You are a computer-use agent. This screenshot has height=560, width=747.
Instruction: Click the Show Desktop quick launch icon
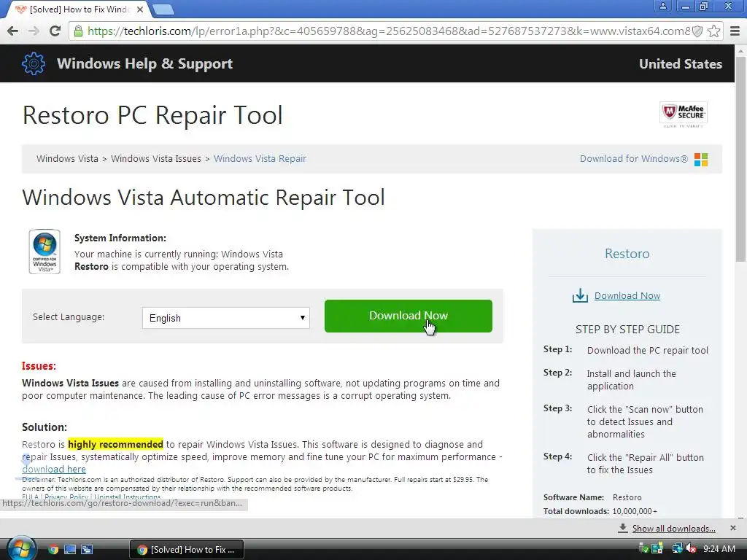(x=70, y=550)
